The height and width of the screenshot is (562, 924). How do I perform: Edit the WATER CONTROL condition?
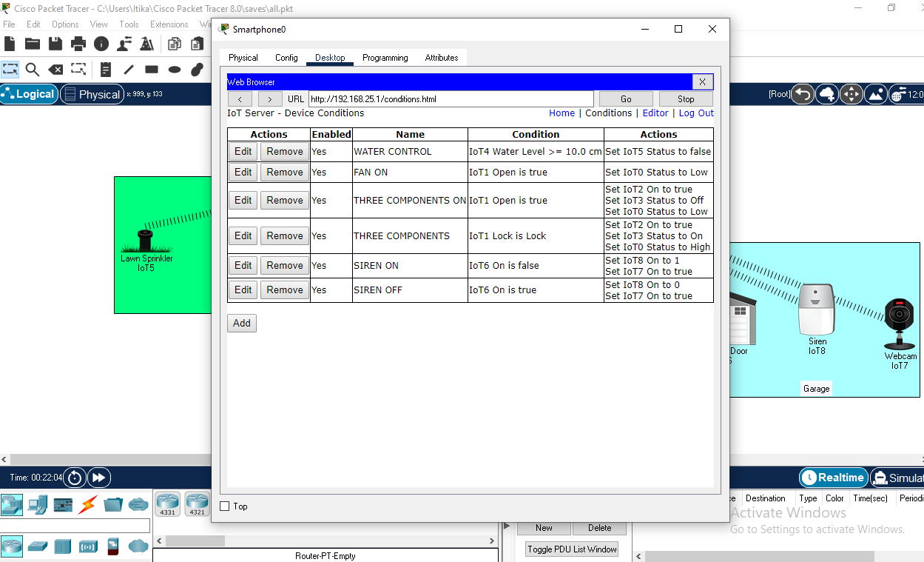point(243,151)
